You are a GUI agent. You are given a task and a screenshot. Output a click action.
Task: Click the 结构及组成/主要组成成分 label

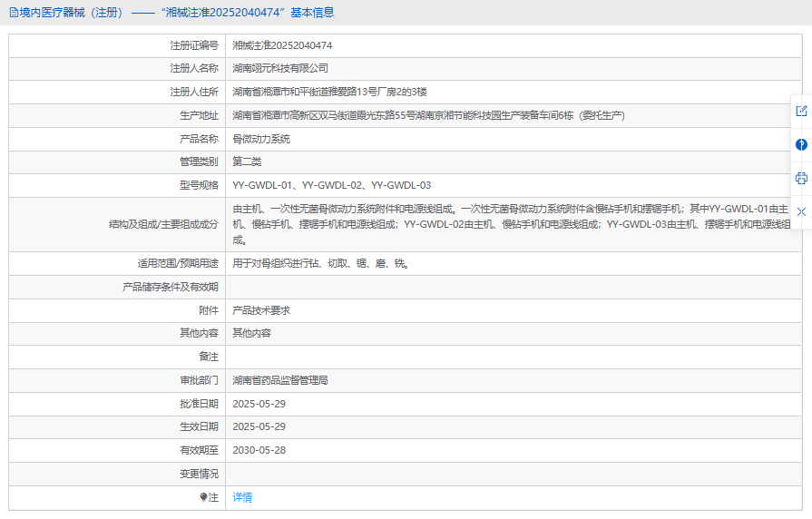click(163, 224)
